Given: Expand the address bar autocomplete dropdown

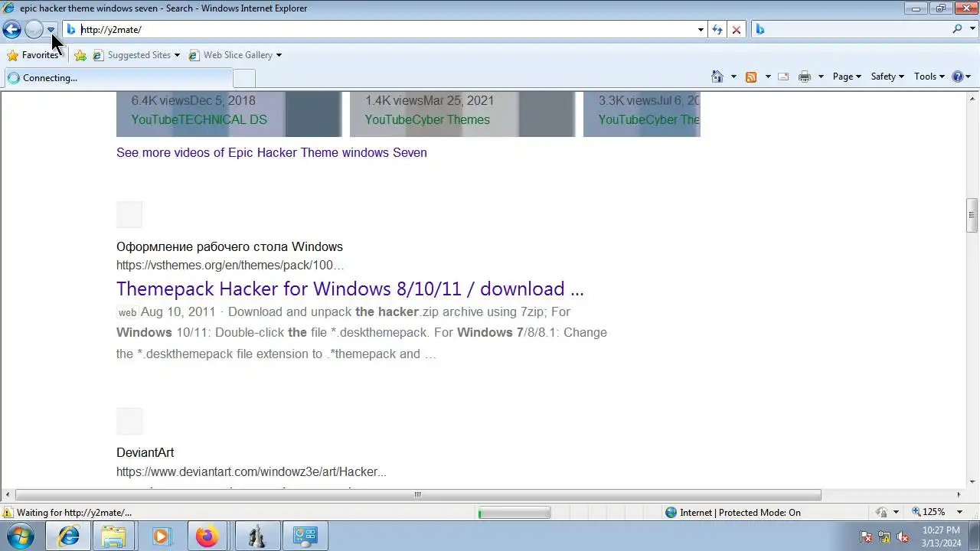Looking at the screenshot, I should point(701,30).
